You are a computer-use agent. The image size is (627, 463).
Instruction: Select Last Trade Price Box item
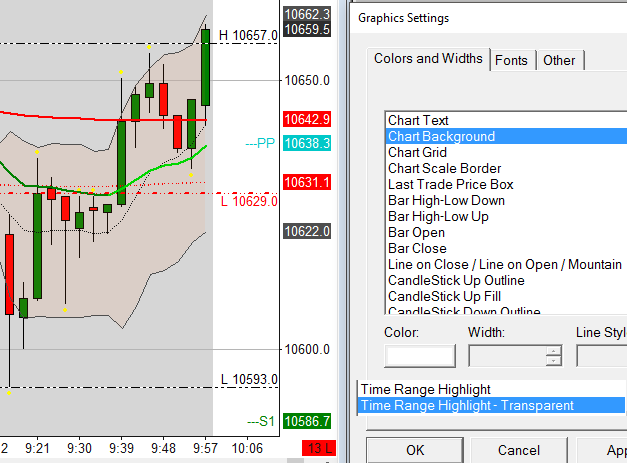(505, 184)
